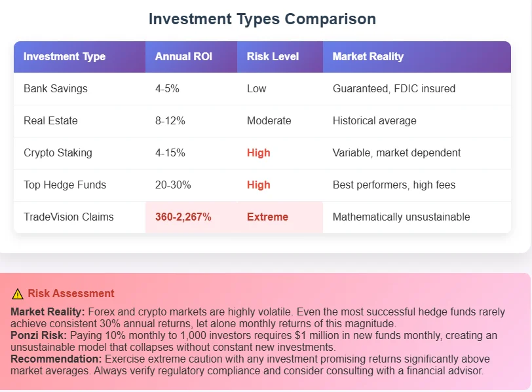Click the Market Reality column header

pyautogui.click(x=368, y=56)
